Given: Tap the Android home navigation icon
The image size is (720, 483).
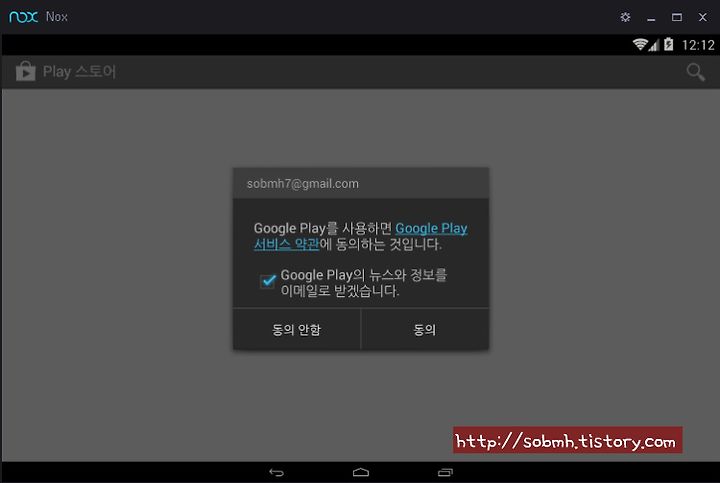Looking at the screenshot, I should 360,472.
